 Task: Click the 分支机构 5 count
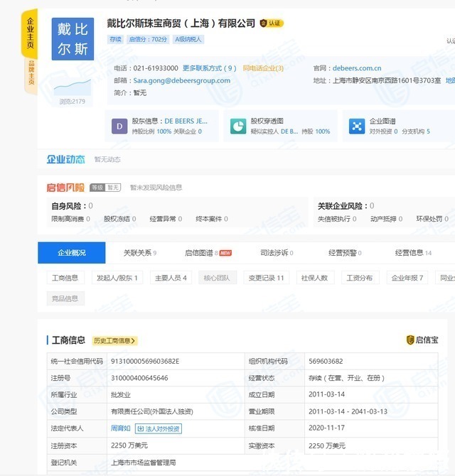pos(416,131)
